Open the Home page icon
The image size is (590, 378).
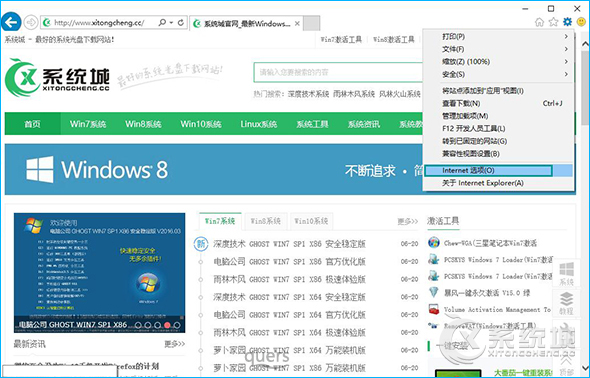click(x=540, y=22)
